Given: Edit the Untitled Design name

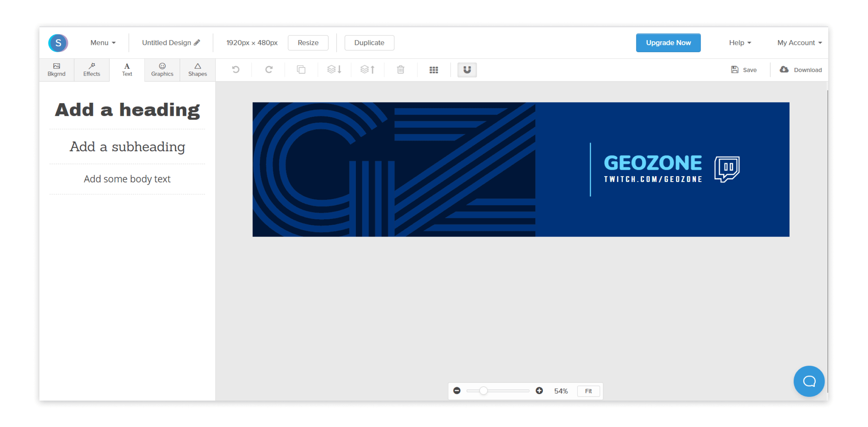Looking at the screenshot, I should click(x=166, y=43).
